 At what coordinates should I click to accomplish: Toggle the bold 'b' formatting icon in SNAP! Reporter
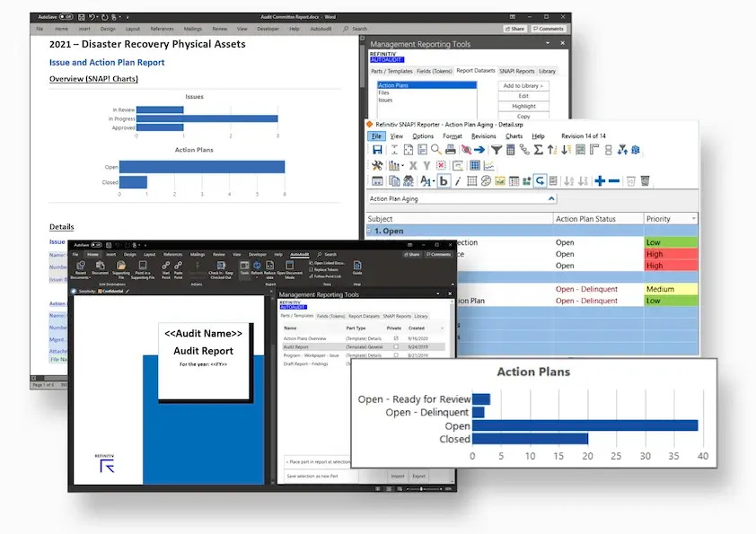444,181
